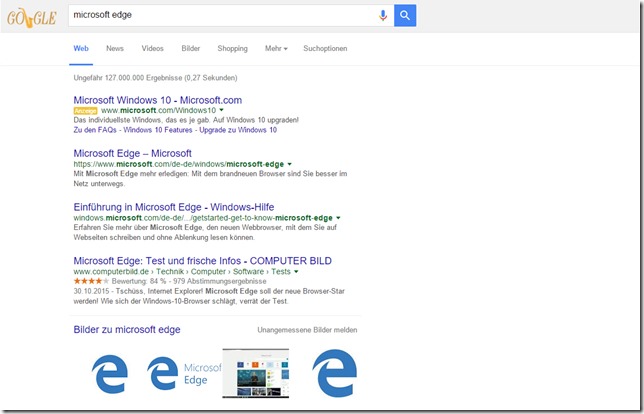
Task: Expand the Mehr dropdown menu
Action: coord(276,48)
